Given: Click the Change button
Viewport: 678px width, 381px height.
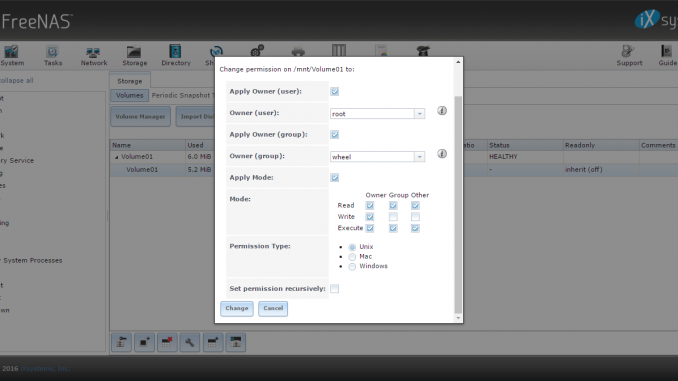Looking at the screenshot, I should point(237,308).
